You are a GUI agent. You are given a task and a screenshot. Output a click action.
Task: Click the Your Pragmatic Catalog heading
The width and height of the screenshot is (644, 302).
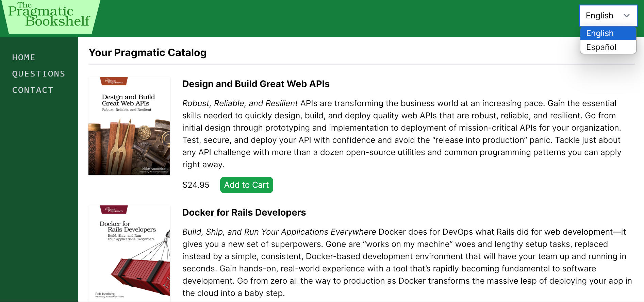(148, 53)
